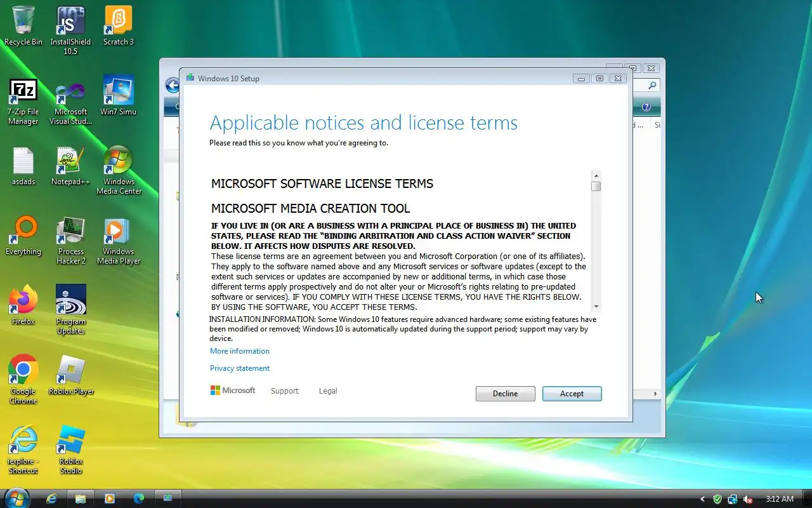
Task: Launch Microsoft Edge from the taskbar
Action: pyautogui.click(x=138, y=498)
